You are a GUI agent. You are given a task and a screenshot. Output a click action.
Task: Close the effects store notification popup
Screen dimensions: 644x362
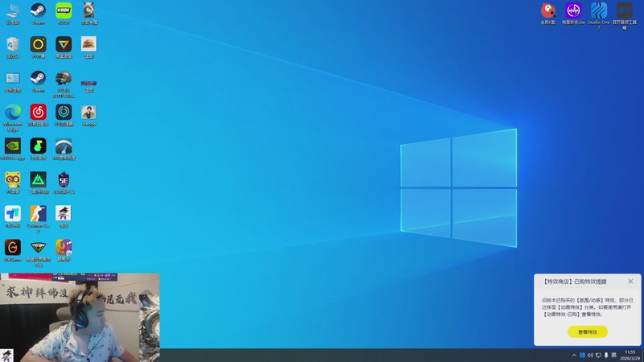630,281
